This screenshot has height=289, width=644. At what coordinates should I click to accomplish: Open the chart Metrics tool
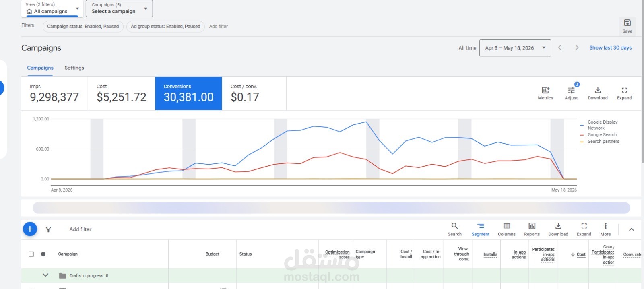545,93
